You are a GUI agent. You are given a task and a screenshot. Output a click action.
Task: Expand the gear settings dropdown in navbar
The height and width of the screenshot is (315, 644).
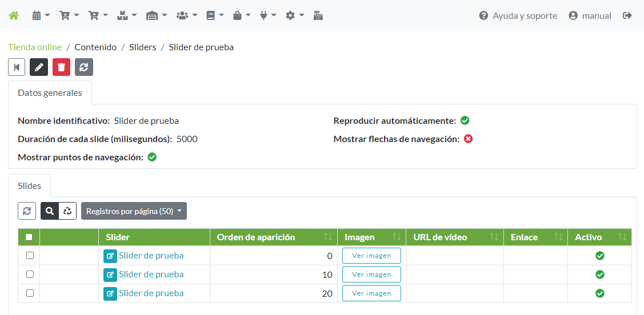coord(295,16)
